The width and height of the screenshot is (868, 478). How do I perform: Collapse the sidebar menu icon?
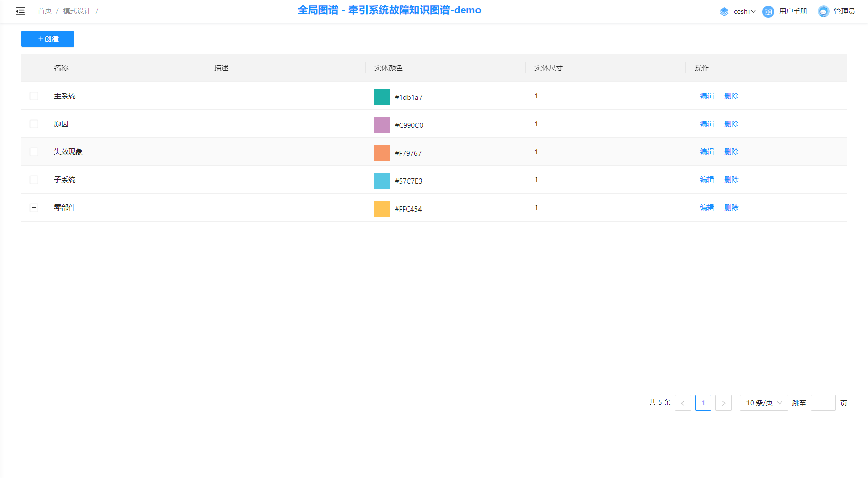(x=20, y=11)
